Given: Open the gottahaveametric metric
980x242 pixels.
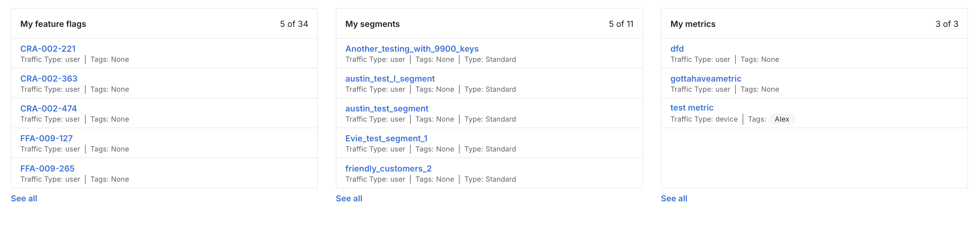Looking at the screenshot, I should click(x=705, y=79).
